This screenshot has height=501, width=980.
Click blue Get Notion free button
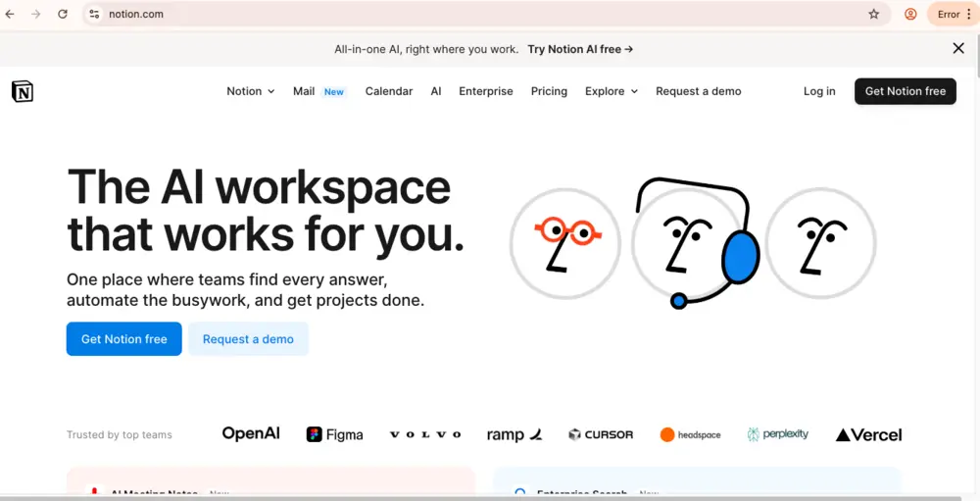pos(123,339)
